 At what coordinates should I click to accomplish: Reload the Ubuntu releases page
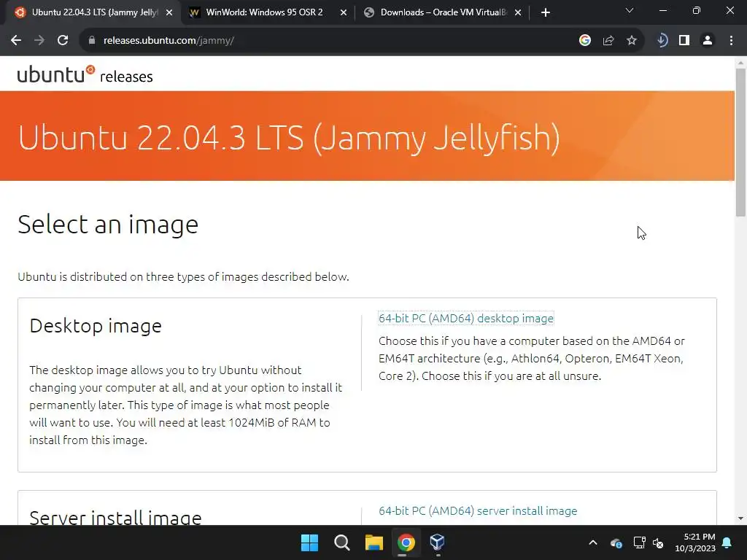pyautogui.click(x=63, y=41)
